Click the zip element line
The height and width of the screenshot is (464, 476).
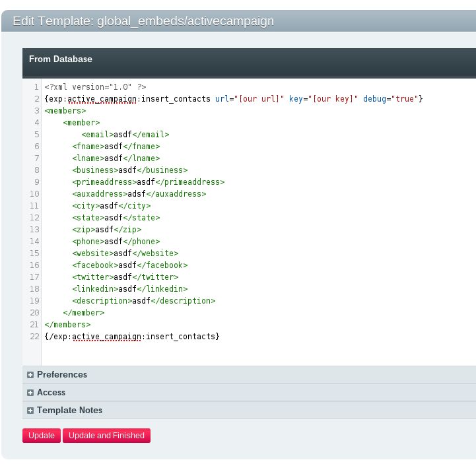pyautogui.click(x=107, y=230)
